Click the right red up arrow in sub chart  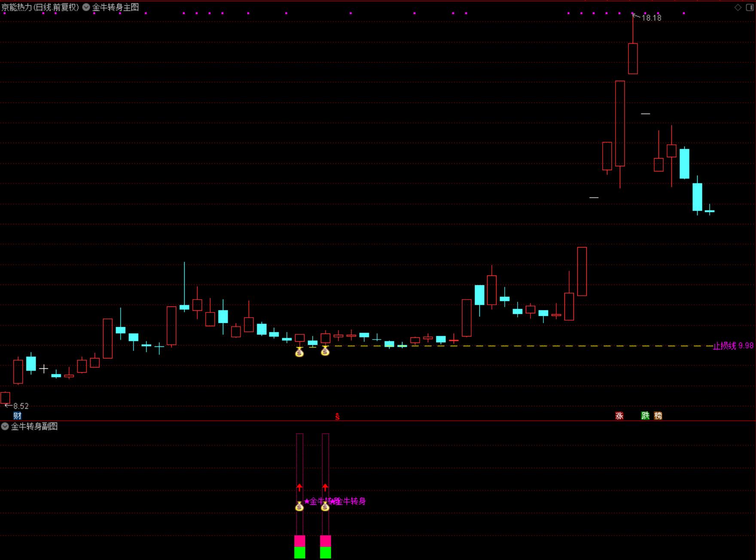point(325,487)
